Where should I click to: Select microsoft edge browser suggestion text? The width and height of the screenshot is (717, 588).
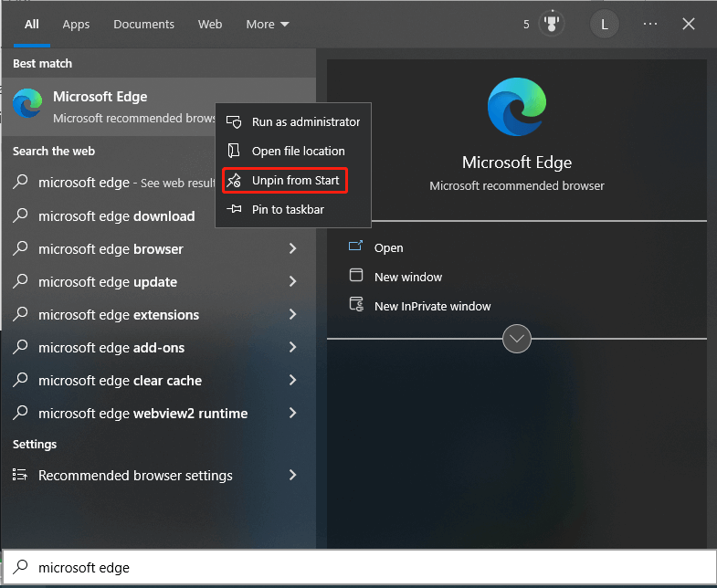click(111, 248)
